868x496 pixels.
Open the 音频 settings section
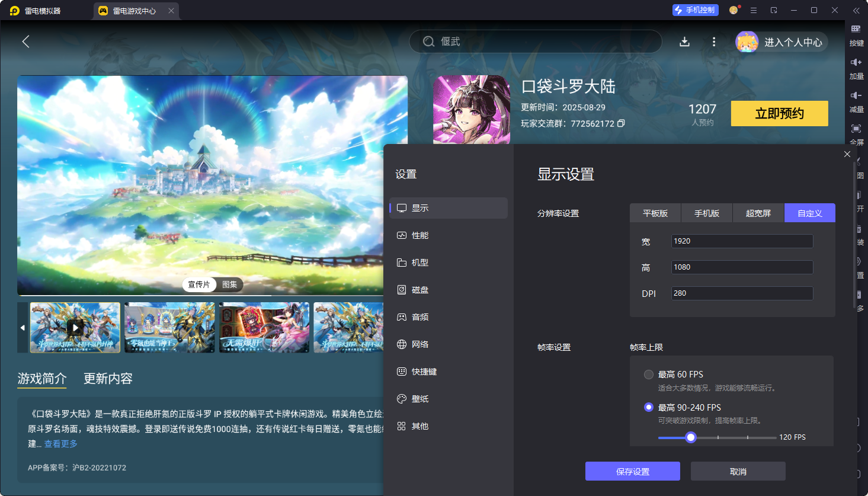449,317
